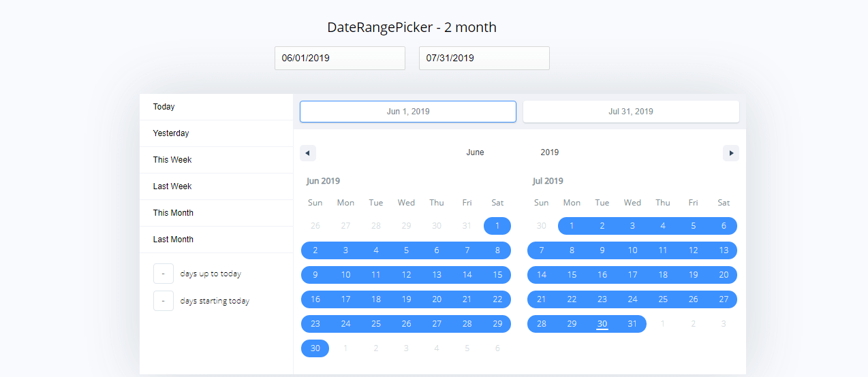Image resolution: width=868 pixels, height=377 pixels.
Task: Pick underlined July 30 in Jul 2019
Action: tap(602, 324)
